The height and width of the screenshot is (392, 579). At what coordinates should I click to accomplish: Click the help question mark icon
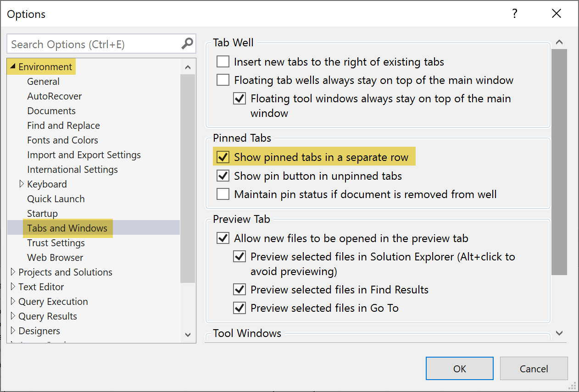[x=515, y=14]
